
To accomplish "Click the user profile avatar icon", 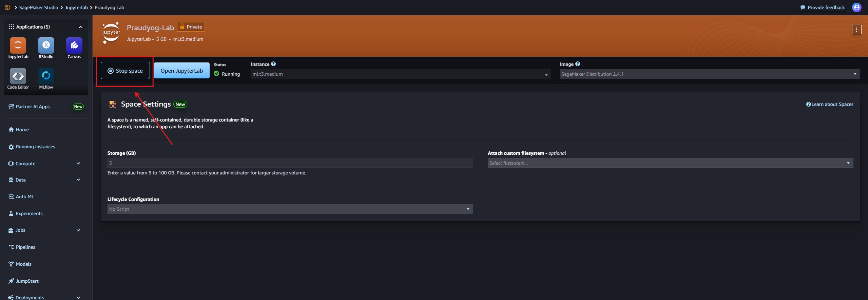I will click(856, 7).
